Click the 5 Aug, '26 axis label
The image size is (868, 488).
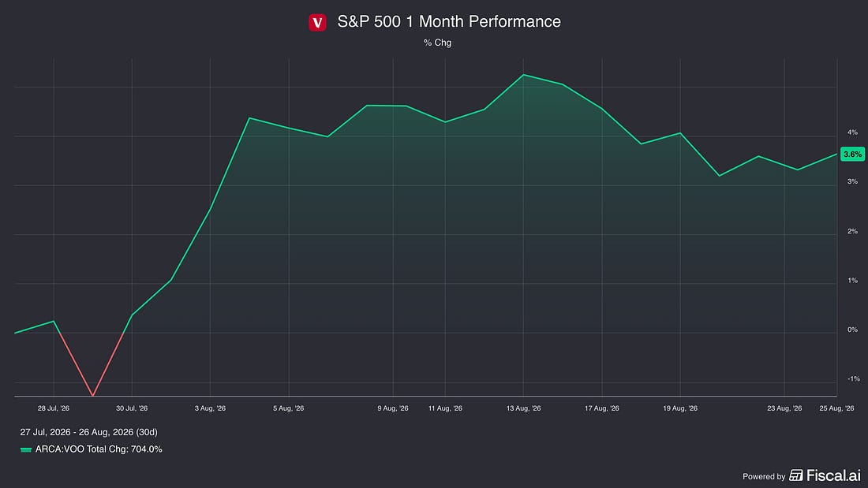[x=288, y=408]
